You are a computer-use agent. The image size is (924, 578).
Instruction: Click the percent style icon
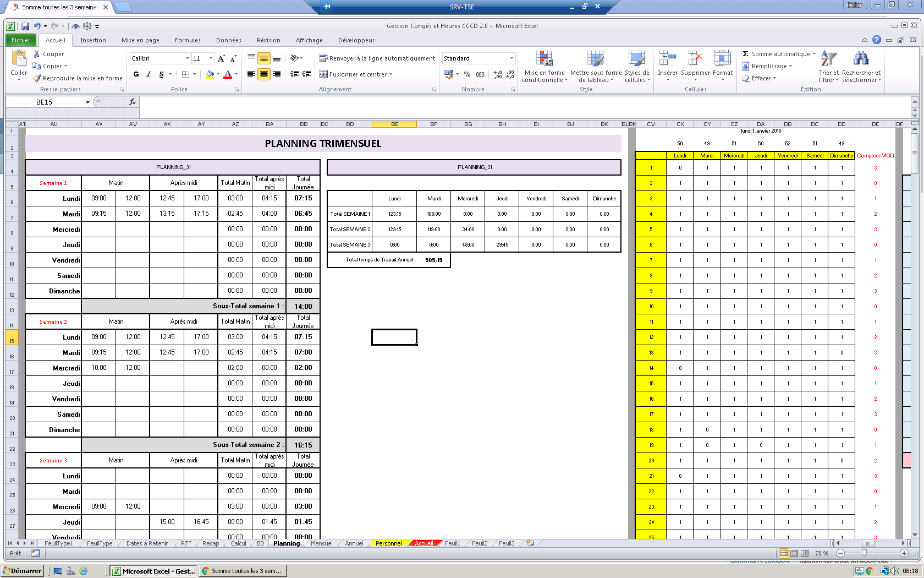tap(467, 74)
